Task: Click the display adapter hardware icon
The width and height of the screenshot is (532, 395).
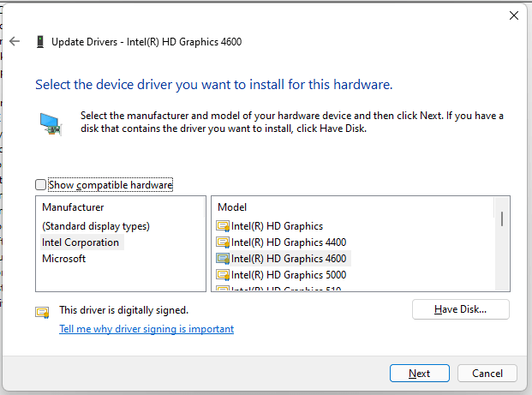Action: point(51,124)
